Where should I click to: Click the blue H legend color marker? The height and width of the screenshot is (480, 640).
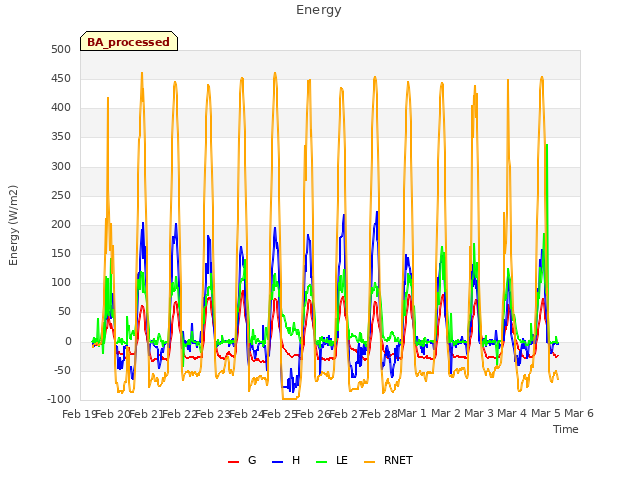[x=277, y=462]
